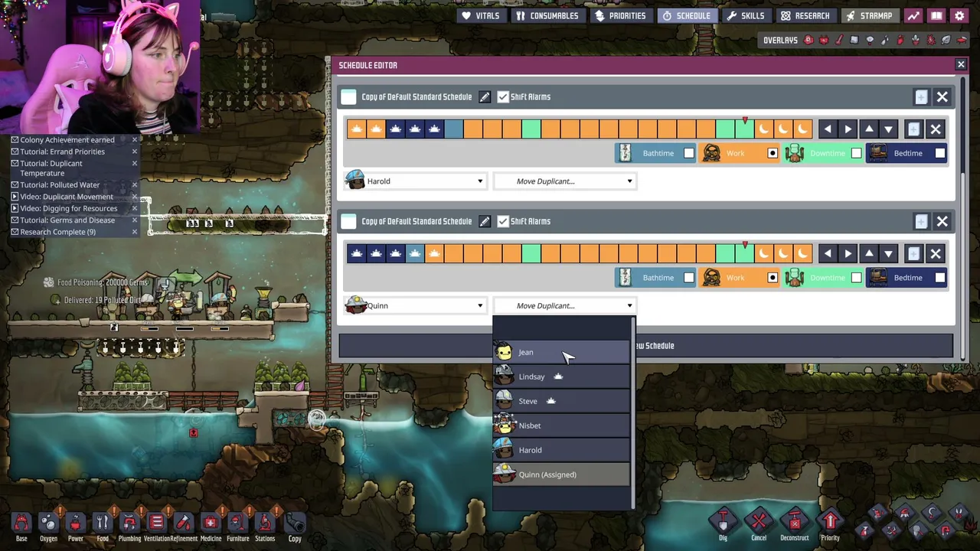Collapse Move Duplicant dropdown in Quinn's schedule

(565, 305)
